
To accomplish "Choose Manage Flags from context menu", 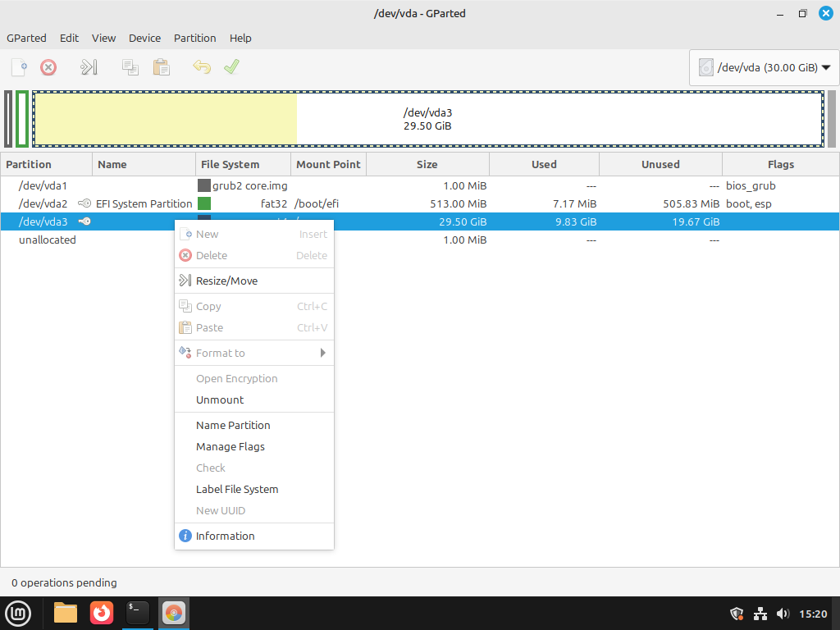I will (230, 446).
